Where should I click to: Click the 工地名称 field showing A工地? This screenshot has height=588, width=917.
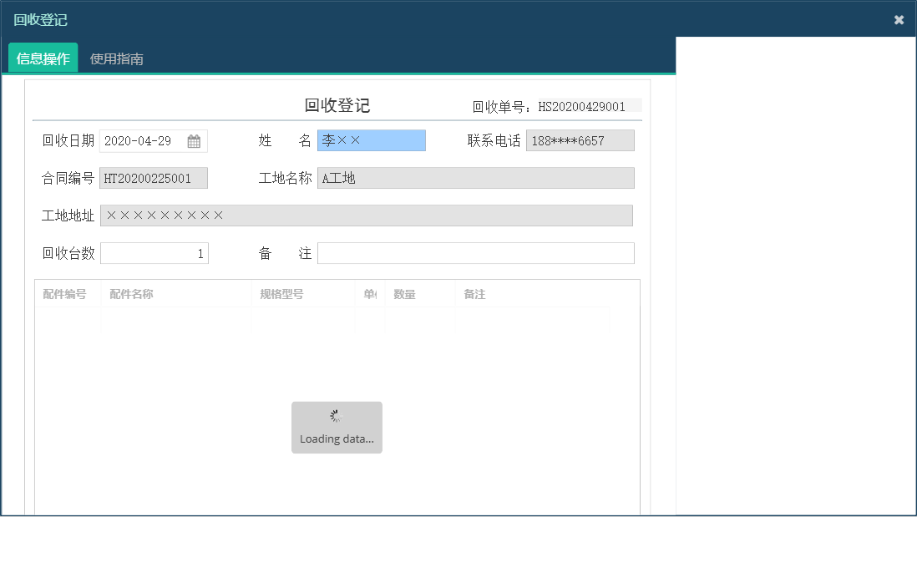pos(476,178)
